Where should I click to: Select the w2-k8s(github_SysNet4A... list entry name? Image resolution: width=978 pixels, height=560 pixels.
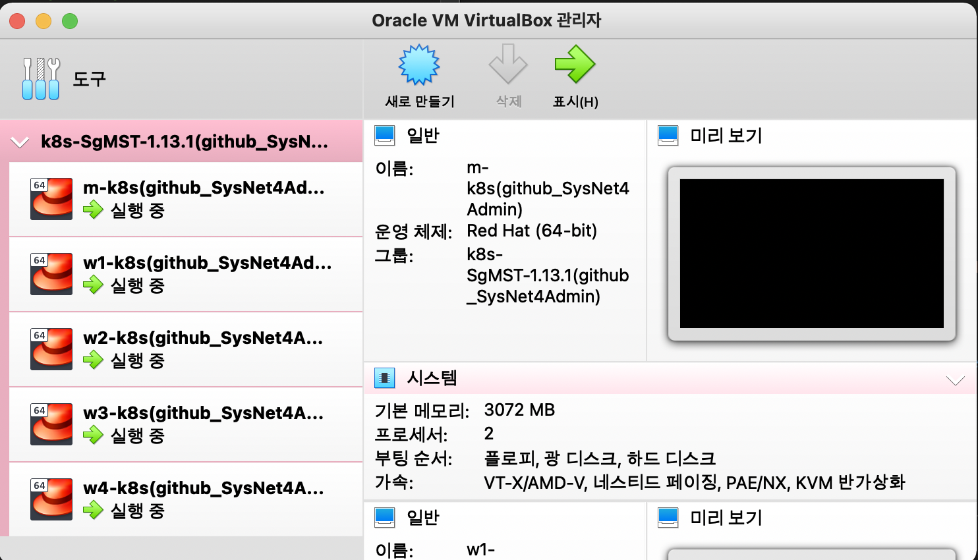(203, 338)
